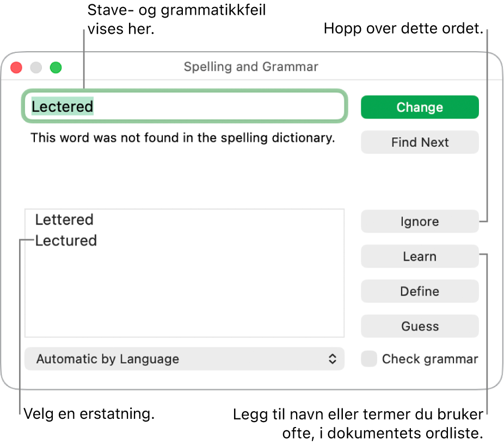This screenshot has width=504, height=445.
Task: Click Change to replace the misspelled word
Action: 420,107
